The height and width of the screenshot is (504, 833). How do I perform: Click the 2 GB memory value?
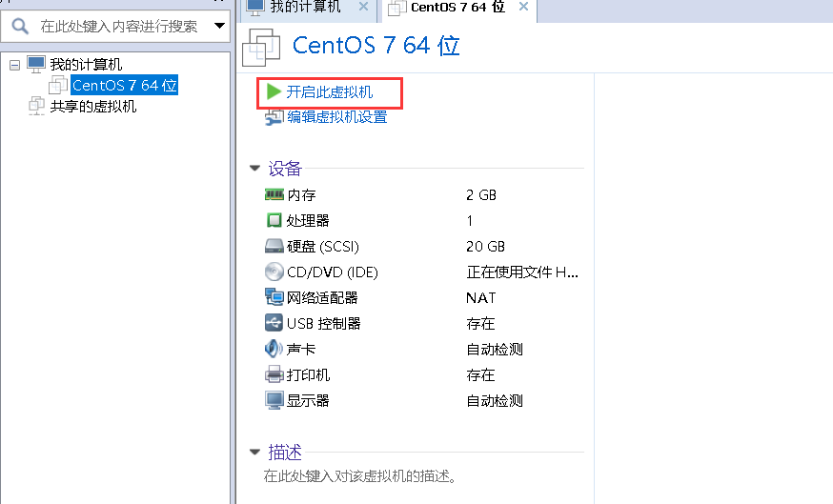tap(481, 195)
